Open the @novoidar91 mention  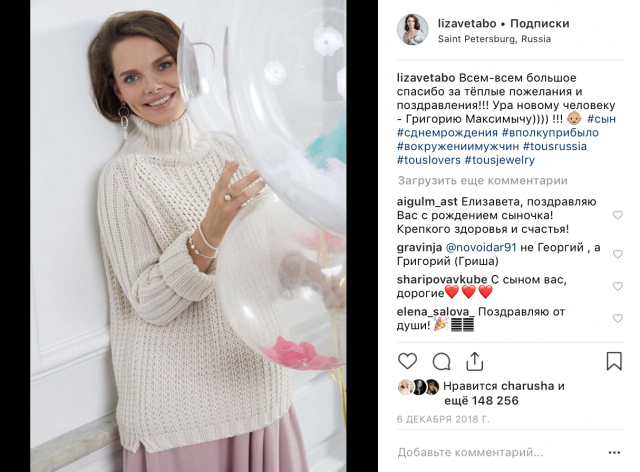tap(481, 247)
